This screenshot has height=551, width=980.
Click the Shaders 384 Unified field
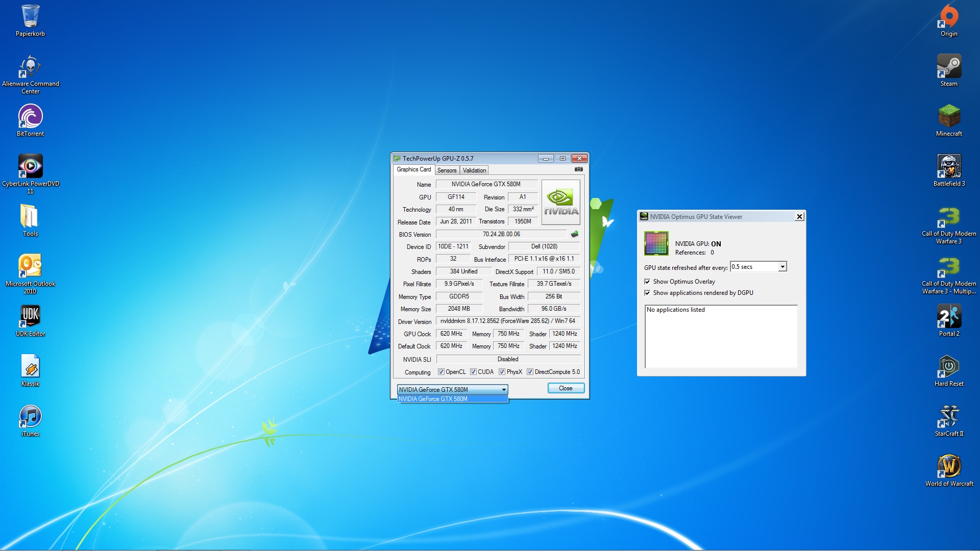point(463,271)
